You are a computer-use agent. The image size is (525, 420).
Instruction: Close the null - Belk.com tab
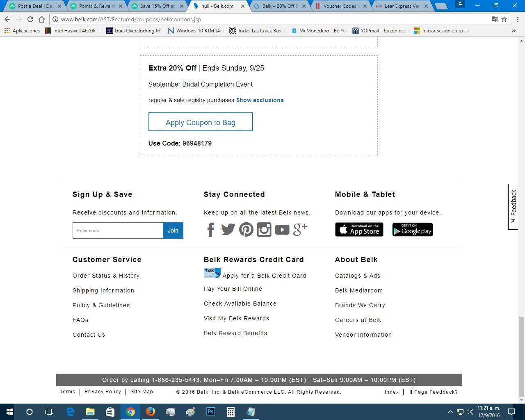tap(243, 6)
